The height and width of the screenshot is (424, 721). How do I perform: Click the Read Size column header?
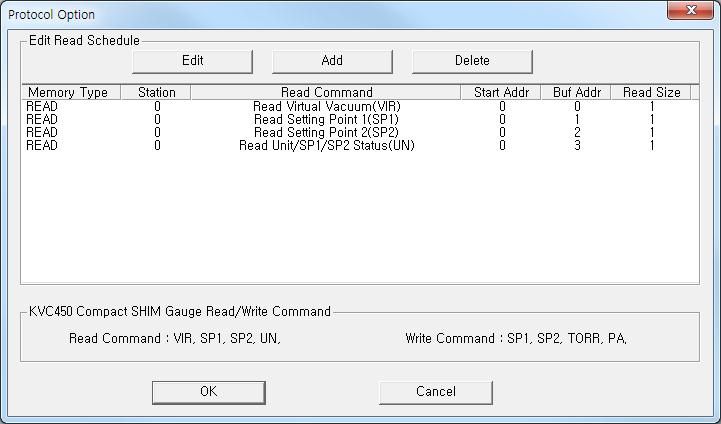[651, 93]
